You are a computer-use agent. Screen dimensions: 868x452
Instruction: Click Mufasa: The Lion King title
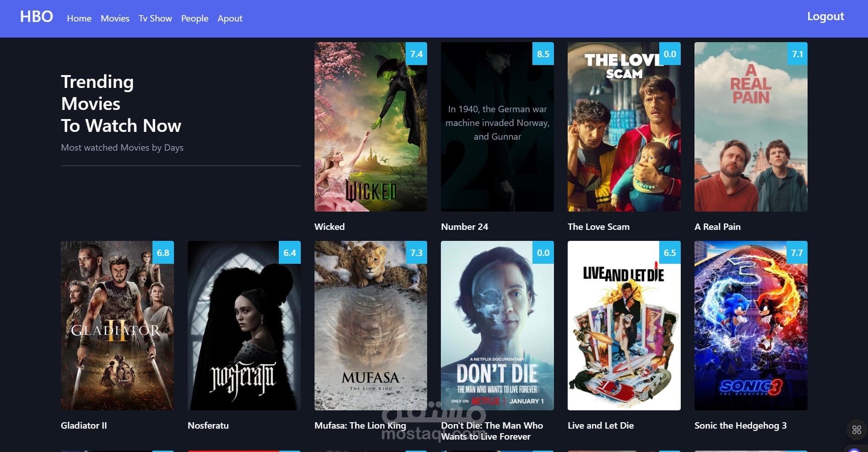(360, 425)
